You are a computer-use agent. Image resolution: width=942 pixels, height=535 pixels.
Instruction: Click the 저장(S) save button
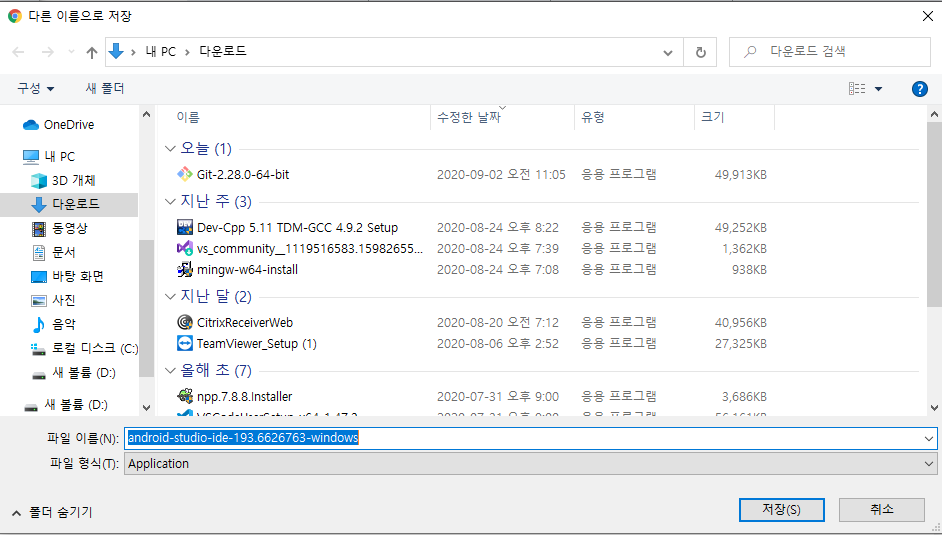click(x=782, y=510)
